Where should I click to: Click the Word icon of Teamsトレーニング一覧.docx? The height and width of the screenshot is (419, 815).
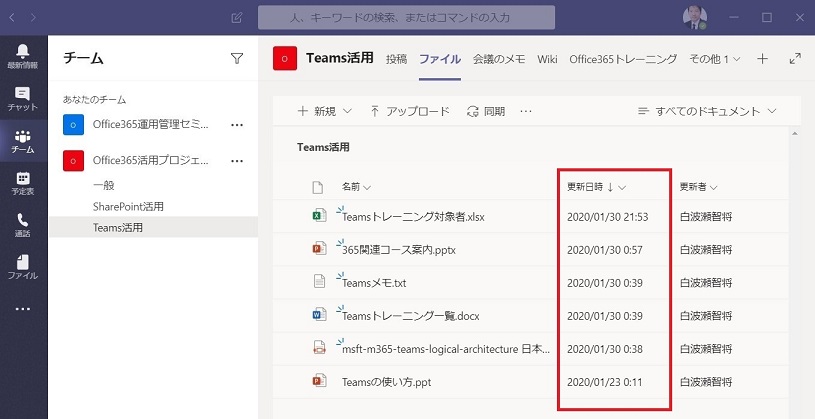(319, 316)
